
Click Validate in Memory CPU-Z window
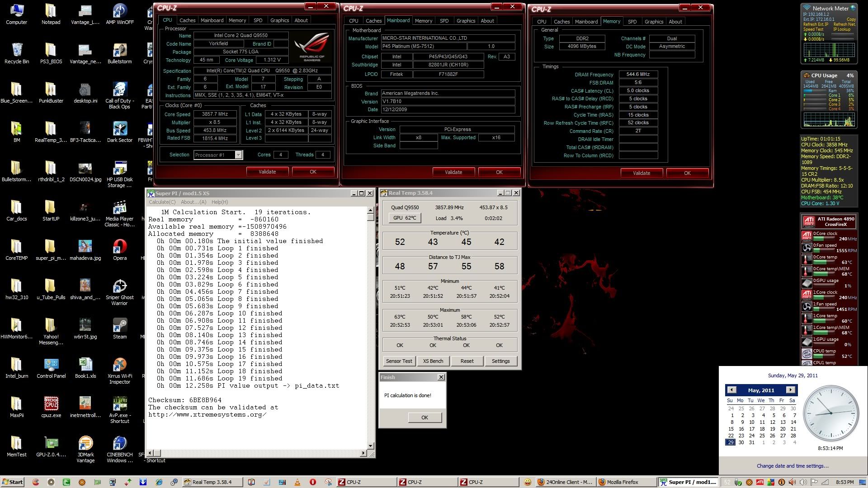click(x=642, y=173)
